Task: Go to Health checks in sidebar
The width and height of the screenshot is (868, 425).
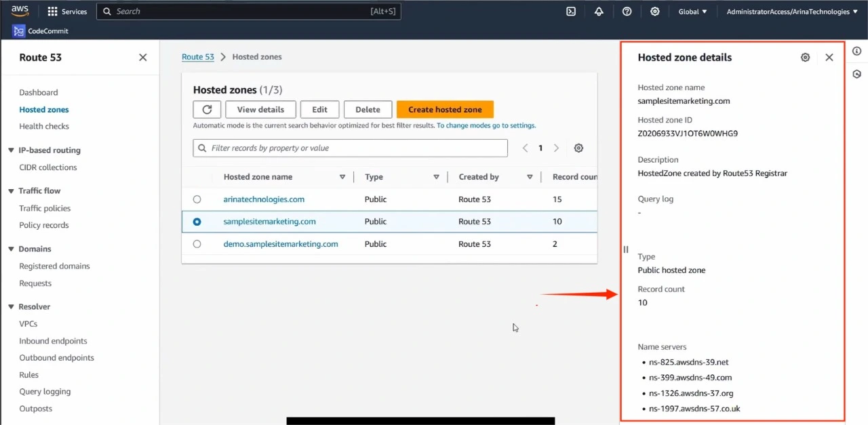Action: [x=44, y=126]
